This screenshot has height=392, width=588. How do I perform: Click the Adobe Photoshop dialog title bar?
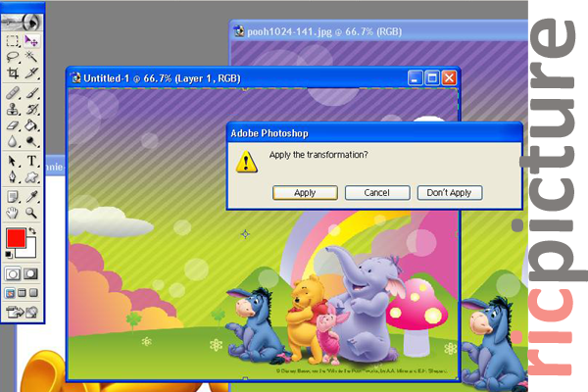(x=374, y=133)
